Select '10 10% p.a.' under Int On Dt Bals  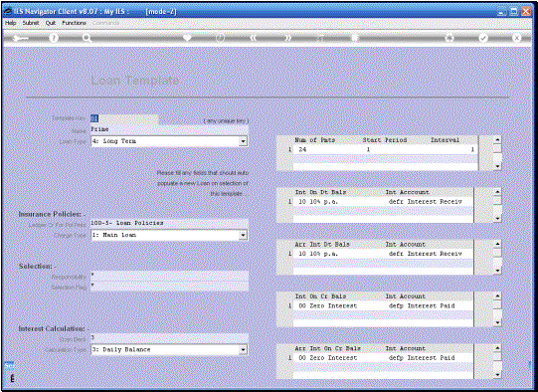[318, 202]
